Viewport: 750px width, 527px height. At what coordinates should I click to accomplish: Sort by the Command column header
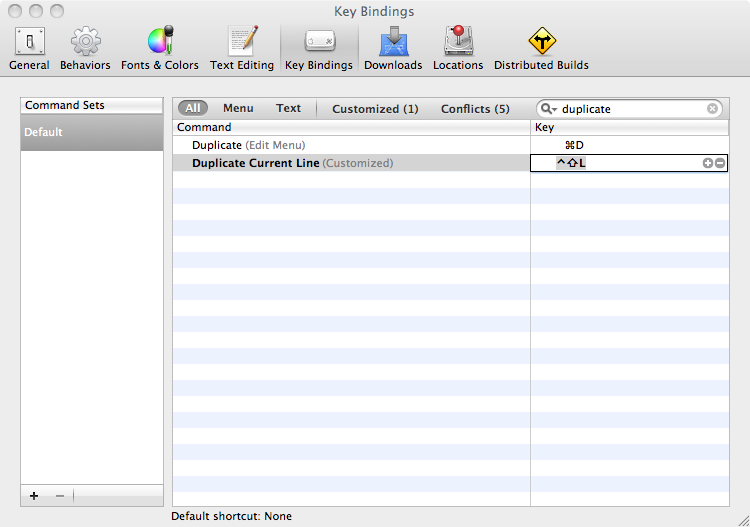point(352,127)
